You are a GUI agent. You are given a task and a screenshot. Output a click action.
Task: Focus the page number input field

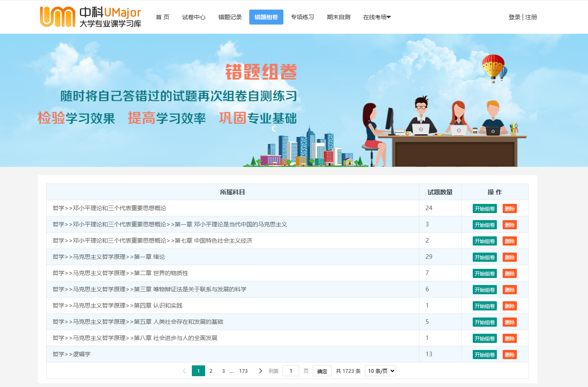291,371
